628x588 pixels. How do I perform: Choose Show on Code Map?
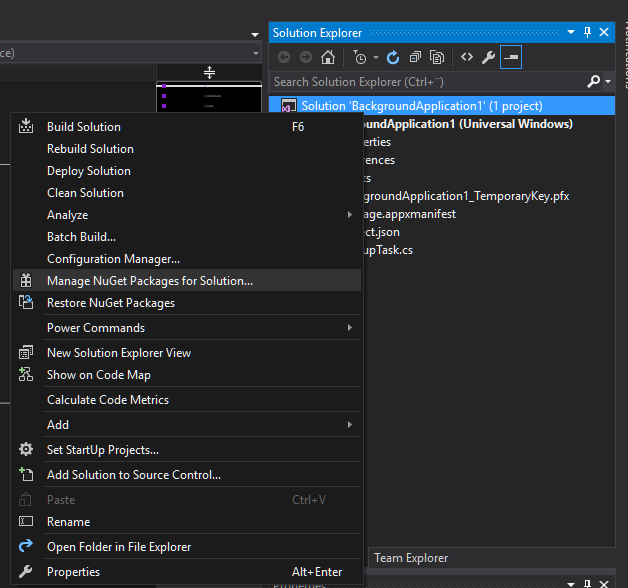pyautogui.click(x=187, y=375)
